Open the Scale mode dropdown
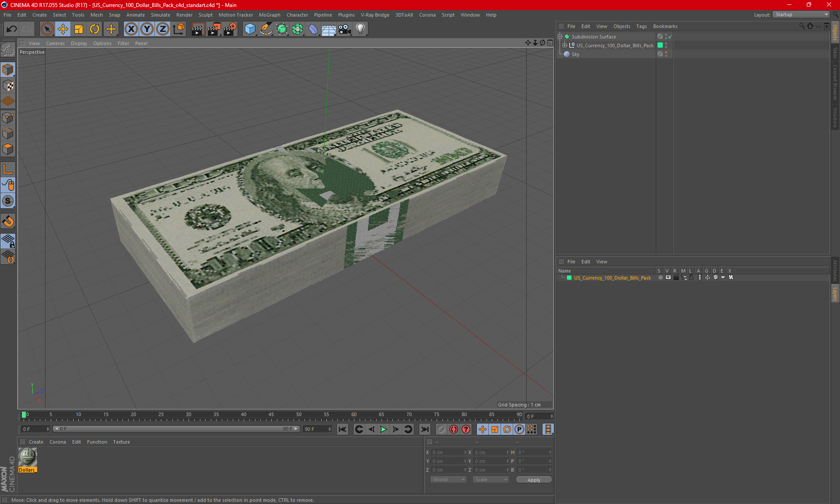Viewport: 840px width, 504px height. click(491, 479)
